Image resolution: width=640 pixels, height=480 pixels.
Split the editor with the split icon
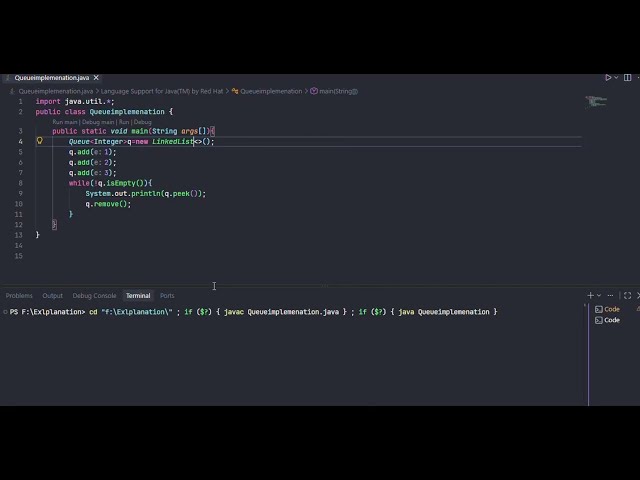[627, 78]
